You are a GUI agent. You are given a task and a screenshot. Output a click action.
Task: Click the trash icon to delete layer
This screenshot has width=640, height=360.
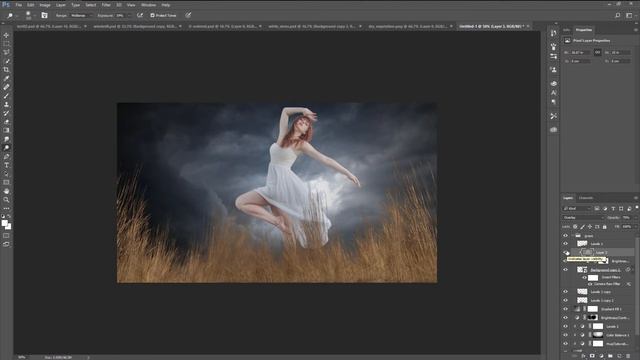[628, 356]
